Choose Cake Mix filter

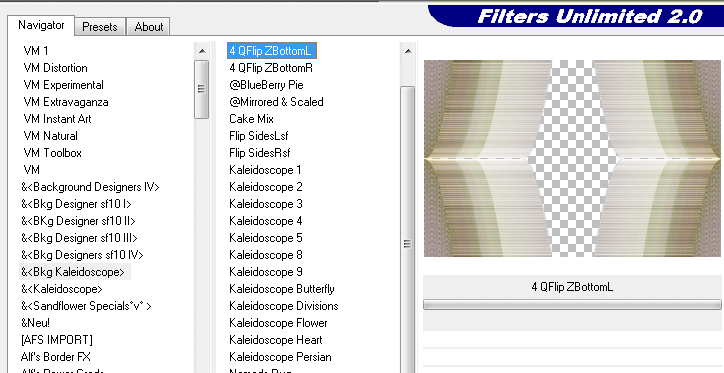[252, 119]
